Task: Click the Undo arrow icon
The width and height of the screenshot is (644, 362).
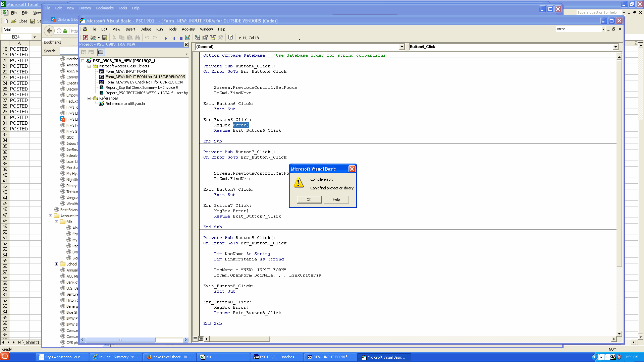Action: pos(147,38)
